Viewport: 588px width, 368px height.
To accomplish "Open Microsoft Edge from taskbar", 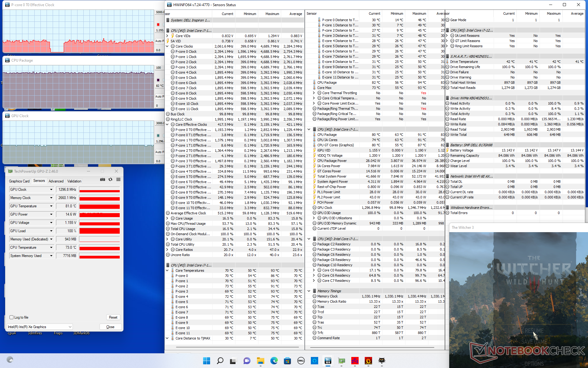I will click(x=274, y=361).
